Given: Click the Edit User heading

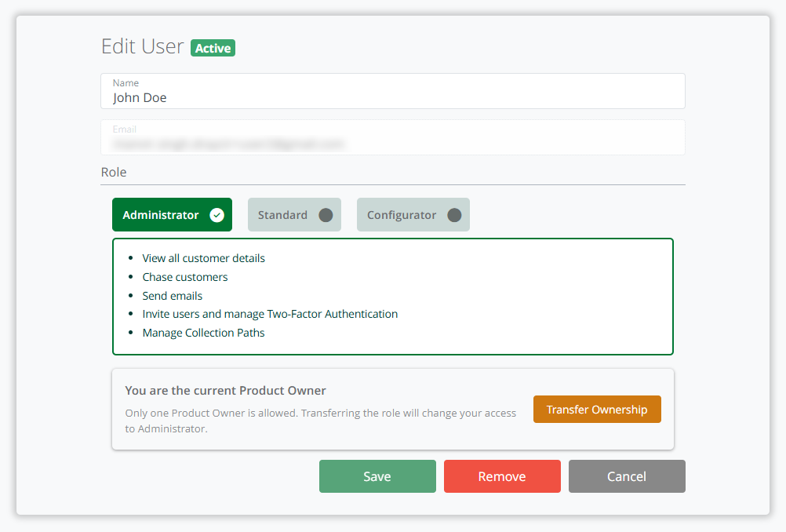Looking at the screenshot, I should click(142, 46).
